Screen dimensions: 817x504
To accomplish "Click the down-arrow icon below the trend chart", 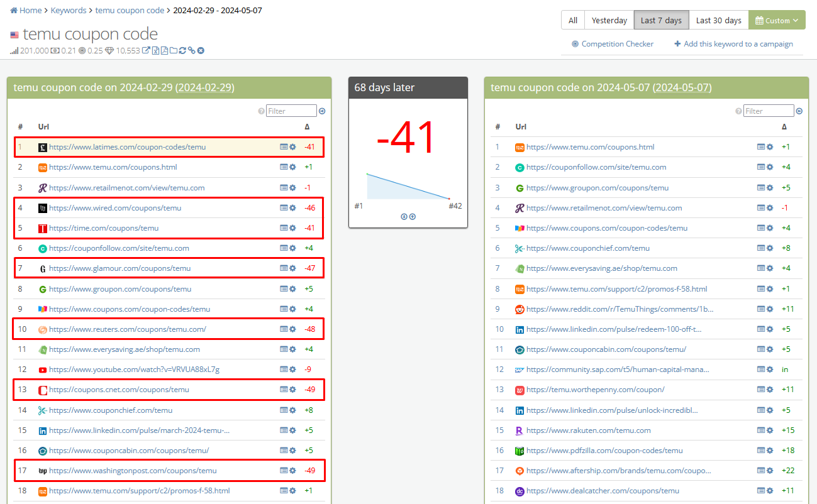I will (x=404, y=216).
